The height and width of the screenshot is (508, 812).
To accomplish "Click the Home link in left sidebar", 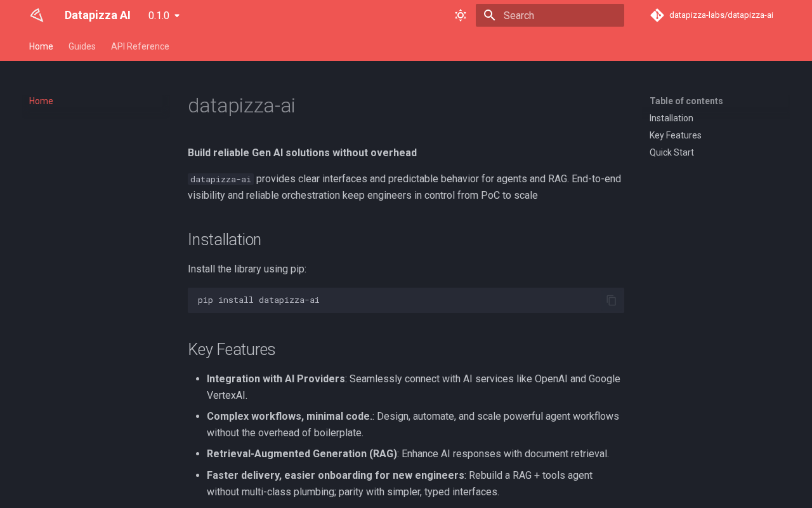I will (41, 101).
